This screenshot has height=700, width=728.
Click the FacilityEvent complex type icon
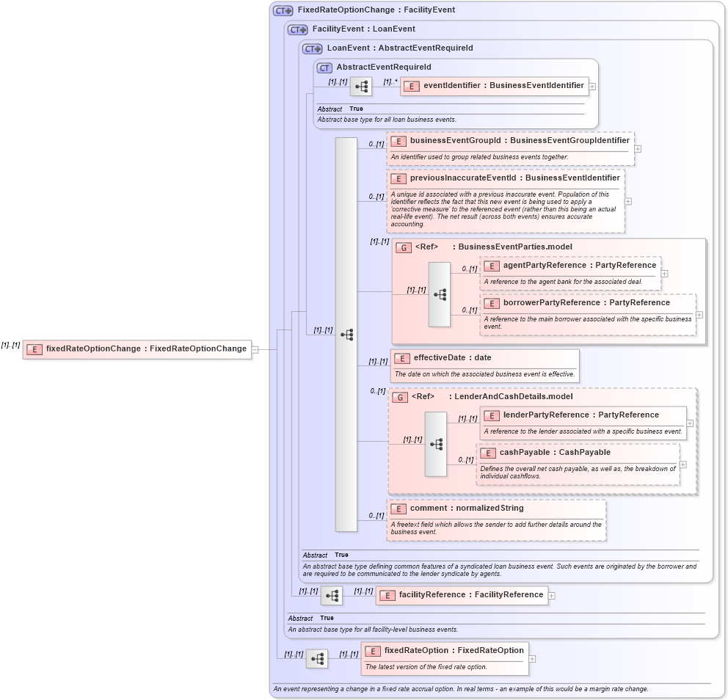point(296,29)
